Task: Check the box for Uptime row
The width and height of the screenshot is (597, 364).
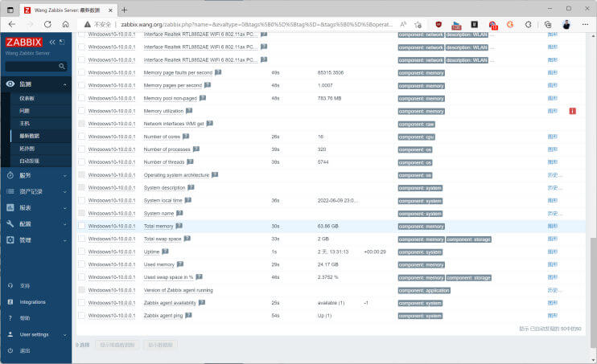Action: [81, 252]
